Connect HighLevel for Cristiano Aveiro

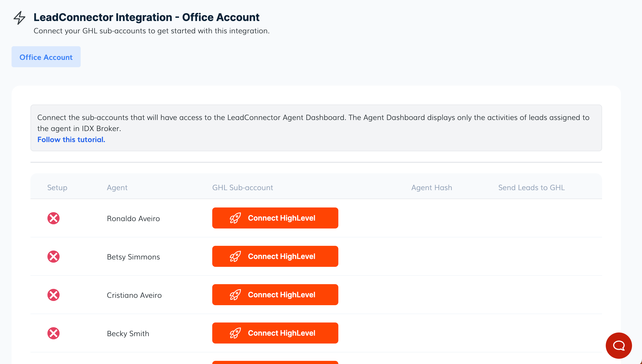275,295
